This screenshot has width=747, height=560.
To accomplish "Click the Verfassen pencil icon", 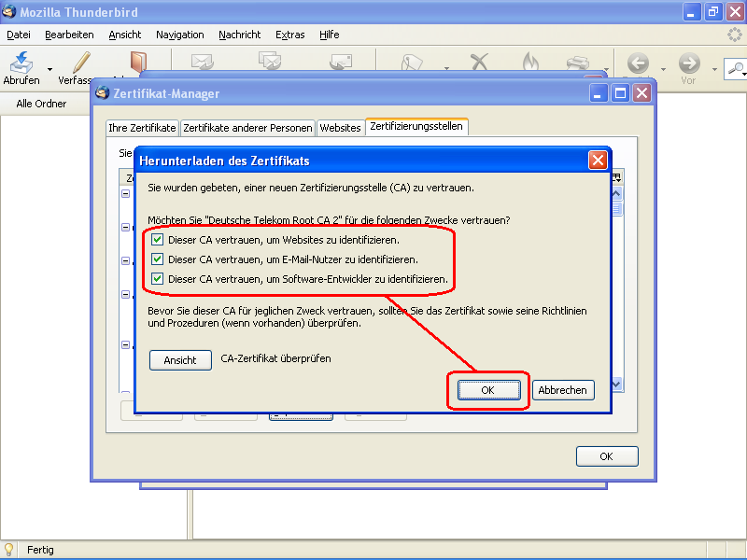I will 81,63.
